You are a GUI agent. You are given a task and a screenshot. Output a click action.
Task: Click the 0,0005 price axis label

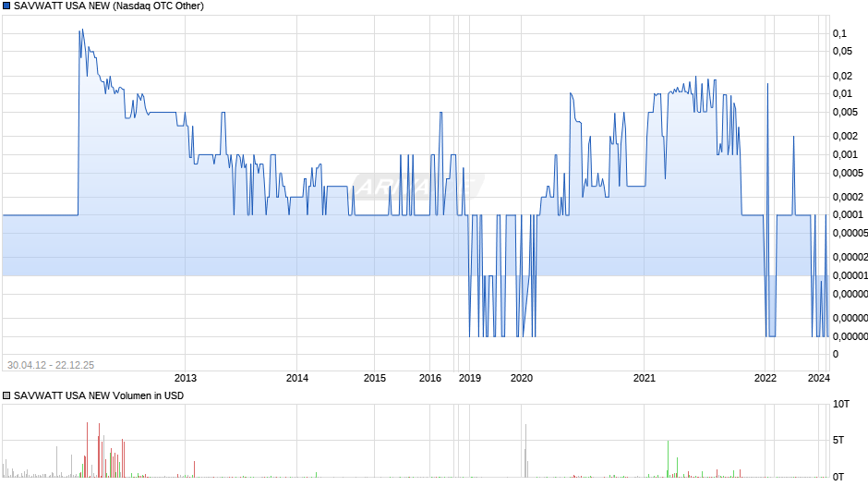(848, 174)
